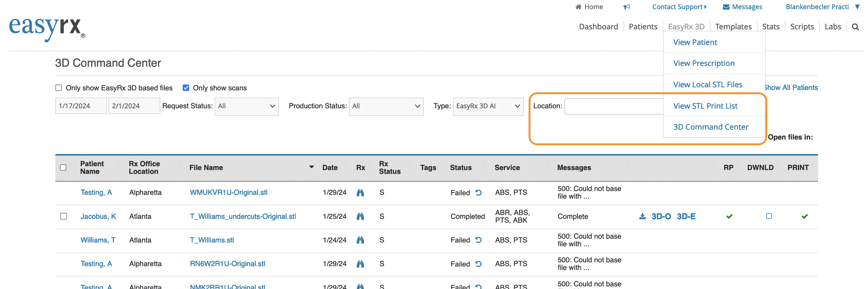The width and height of the screenshot is (868, 289).
Task: Select View STL Print List
Action: coord(714,106)
